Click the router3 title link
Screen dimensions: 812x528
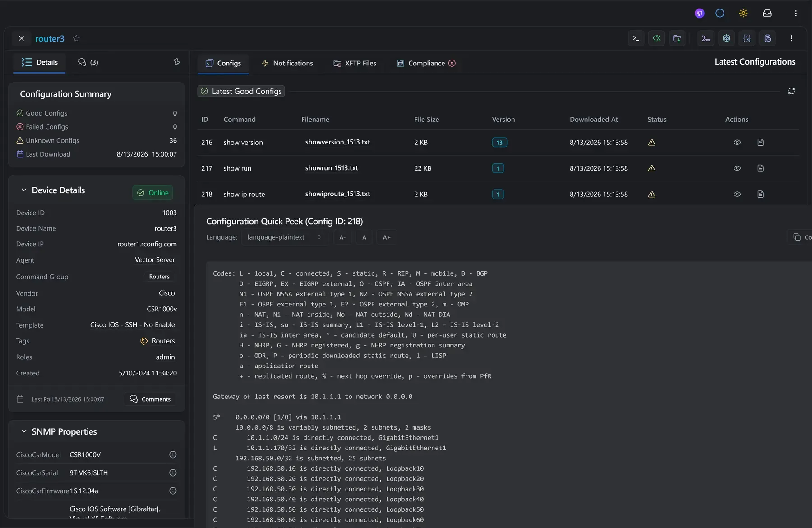click(50, 38)
